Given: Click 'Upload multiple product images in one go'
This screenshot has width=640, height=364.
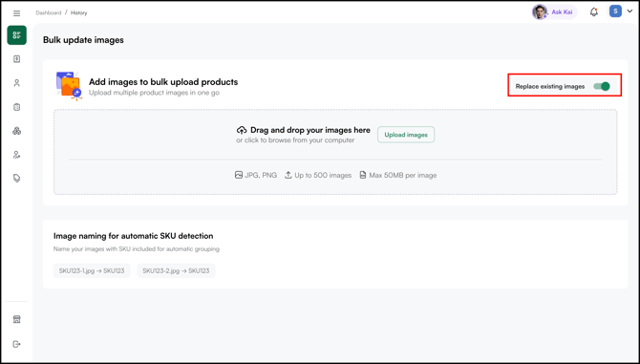Looking at the screenshot, I should (x=155, y=93).
